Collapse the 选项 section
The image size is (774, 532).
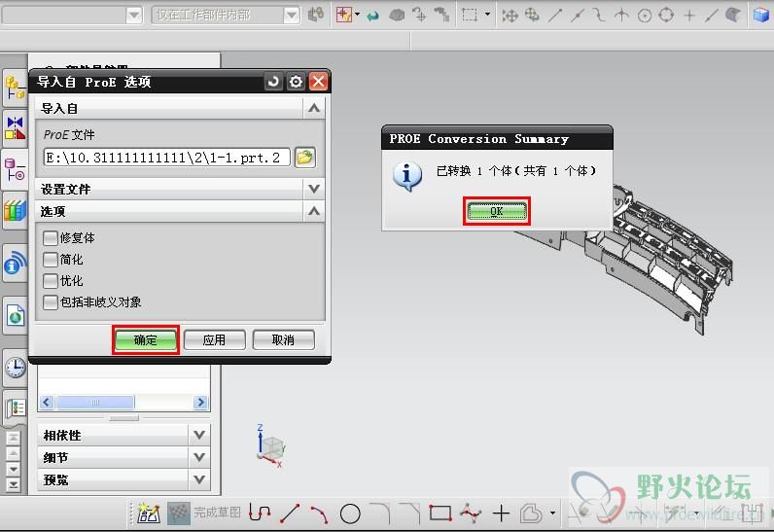click(x=314, y=211)
